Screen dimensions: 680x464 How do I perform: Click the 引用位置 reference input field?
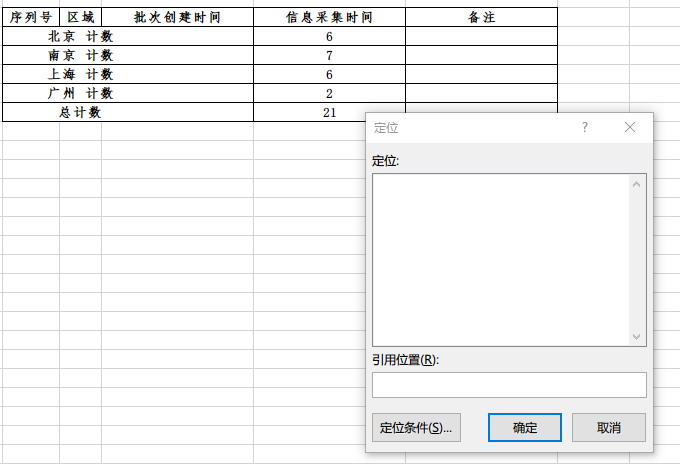[x=509, y=385]
